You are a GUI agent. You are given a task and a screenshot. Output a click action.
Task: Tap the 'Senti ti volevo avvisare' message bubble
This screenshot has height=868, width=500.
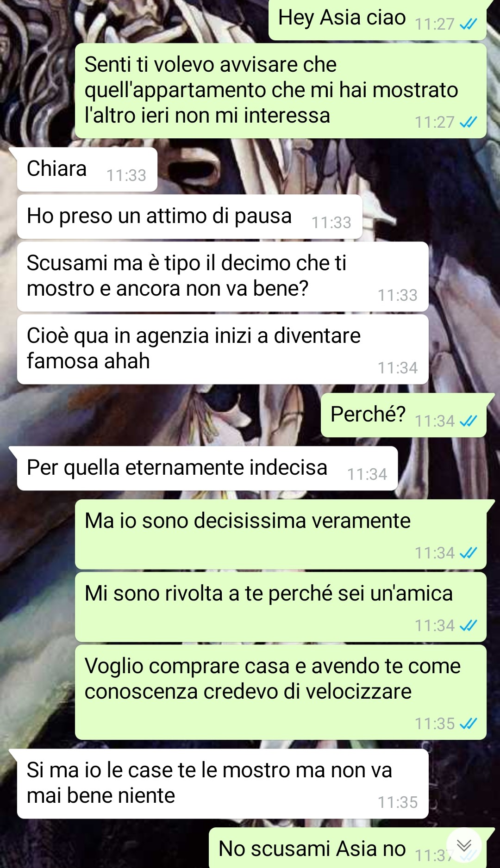[x=281, y=91]
